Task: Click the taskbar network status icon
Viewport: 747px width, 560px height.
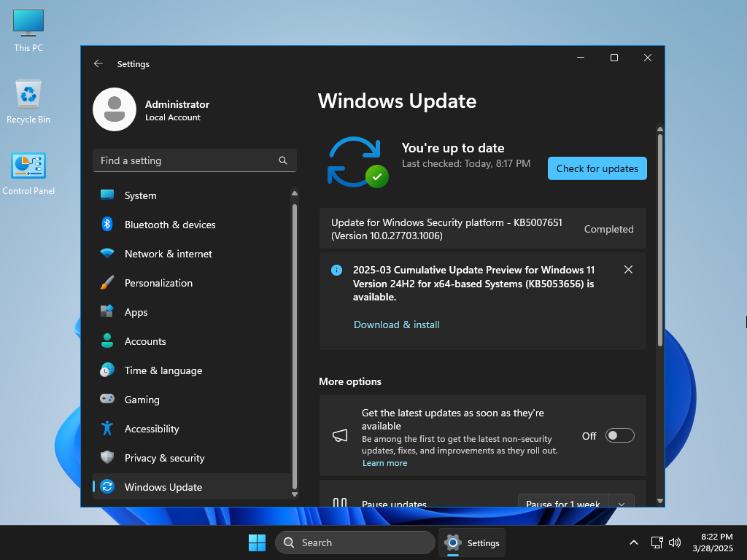Action: 657,542
